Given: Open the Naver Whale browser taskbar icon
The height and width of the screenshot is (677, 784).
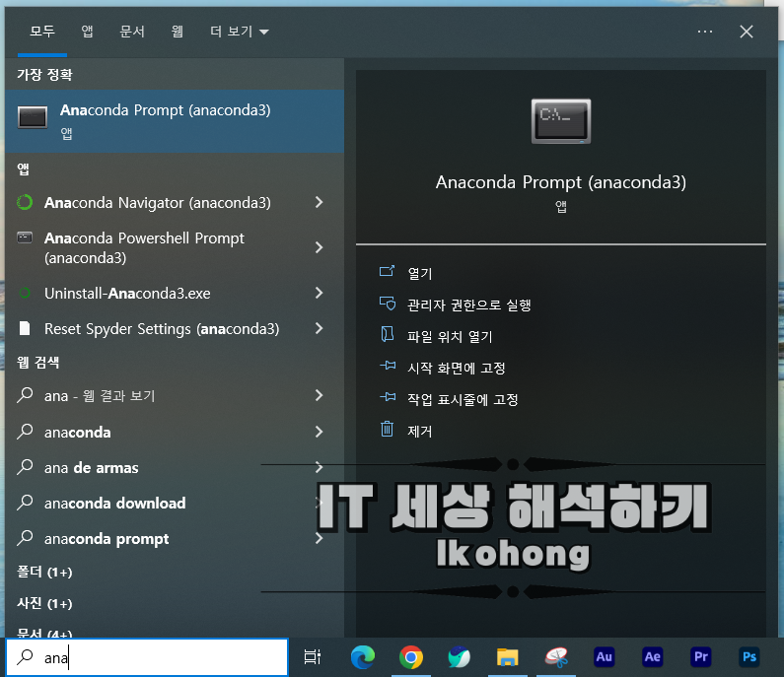Looking at the screenshot, I should (x=459, y=657).
